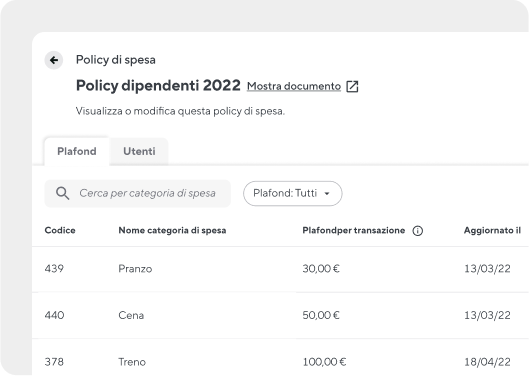
Task: Click the back arrow button
Action: pos(54,60)
